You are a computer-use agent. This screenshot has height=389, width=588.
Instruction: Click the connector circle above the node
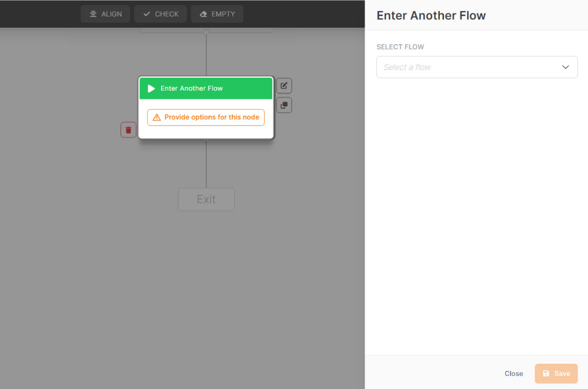click(206, 32)
